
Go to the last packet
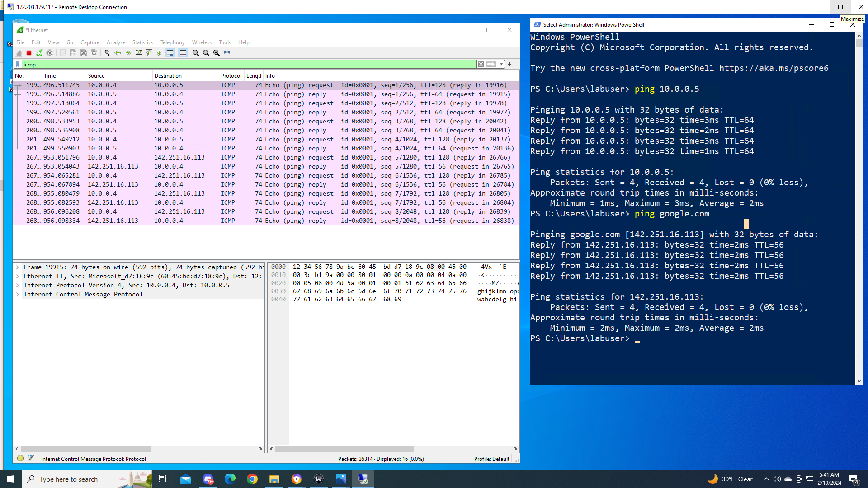pos(159,53)
